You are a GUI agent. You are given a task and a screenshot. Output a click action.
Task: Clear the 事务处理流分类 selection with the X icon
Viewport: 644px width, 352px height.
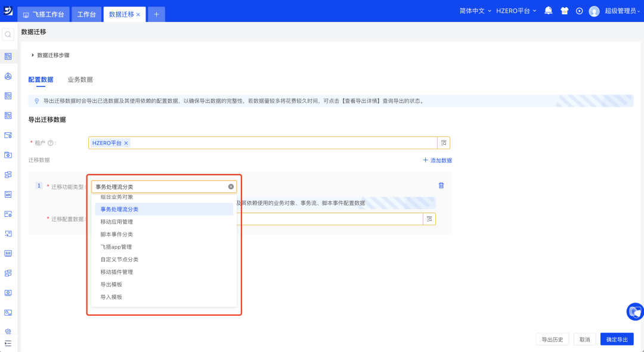tap(231, 186)
